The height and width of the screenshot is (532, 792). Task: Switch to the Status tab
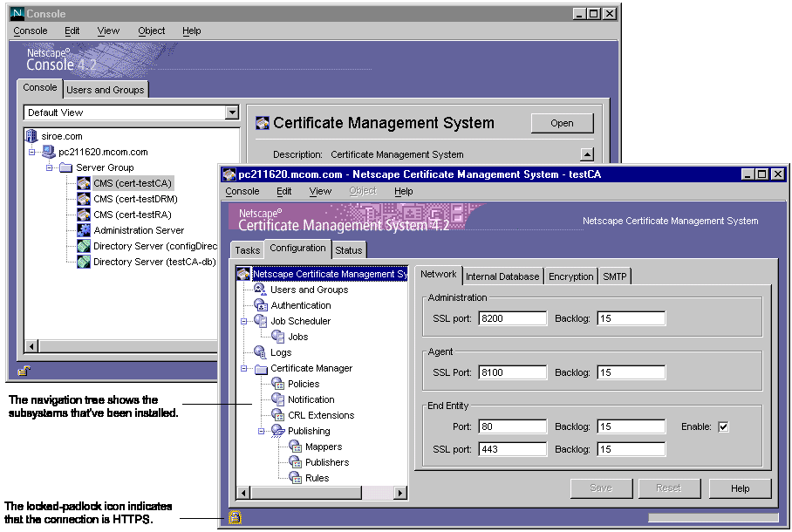coord(349,250)
